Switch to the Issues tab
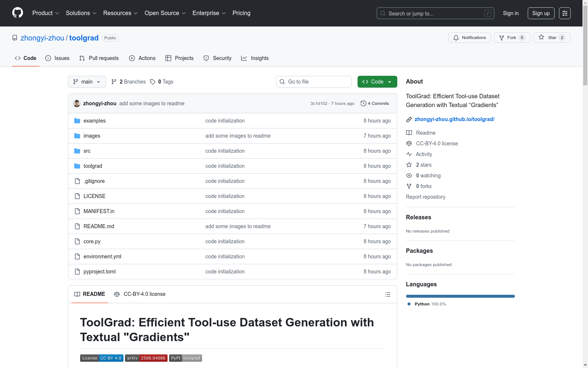This screenshot has height=368, width=588. [57, 58]
